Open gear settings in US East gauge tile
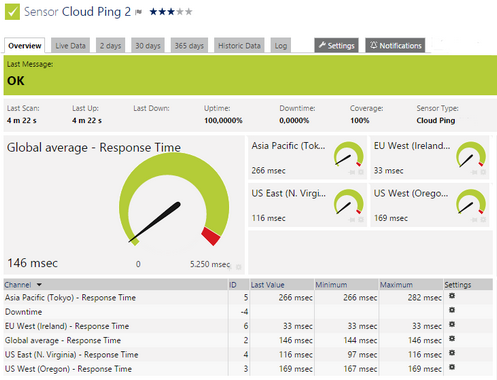Viewport: 497px width, 380px height. pos(361,220)
